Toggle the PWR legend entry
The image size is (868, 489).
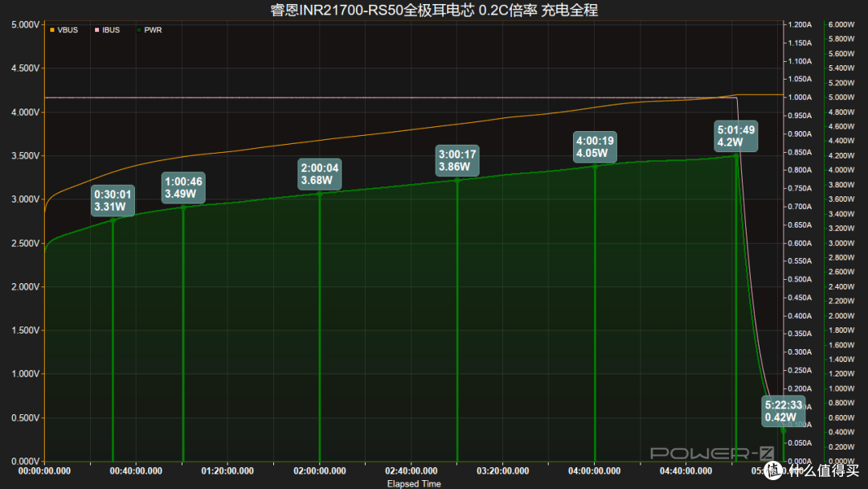point(149,30)
